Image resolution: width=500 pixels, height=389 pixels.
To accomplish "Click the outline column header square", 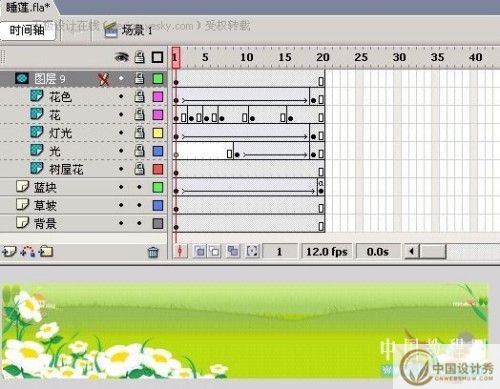I will (157, 57).
